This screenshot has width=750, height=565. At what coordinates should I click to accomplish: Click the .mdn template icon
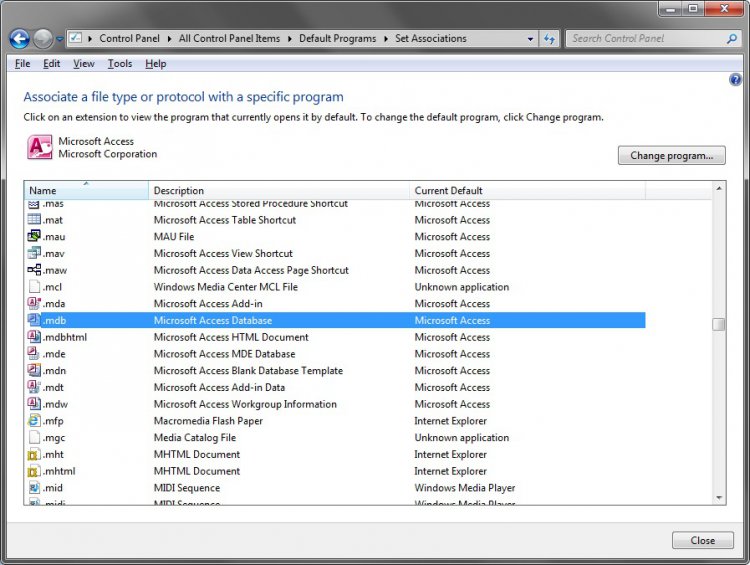[x=34, y=370]
